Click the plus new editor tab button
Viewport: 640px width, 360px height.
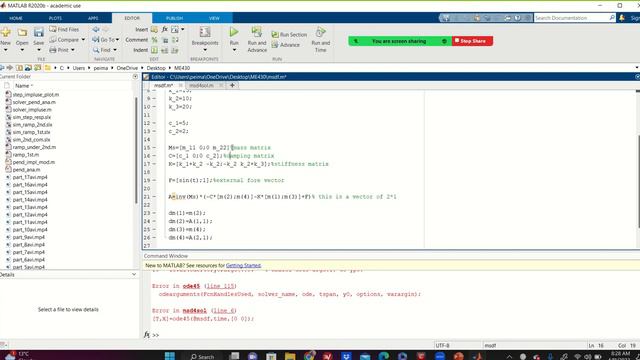click(232, 85)
